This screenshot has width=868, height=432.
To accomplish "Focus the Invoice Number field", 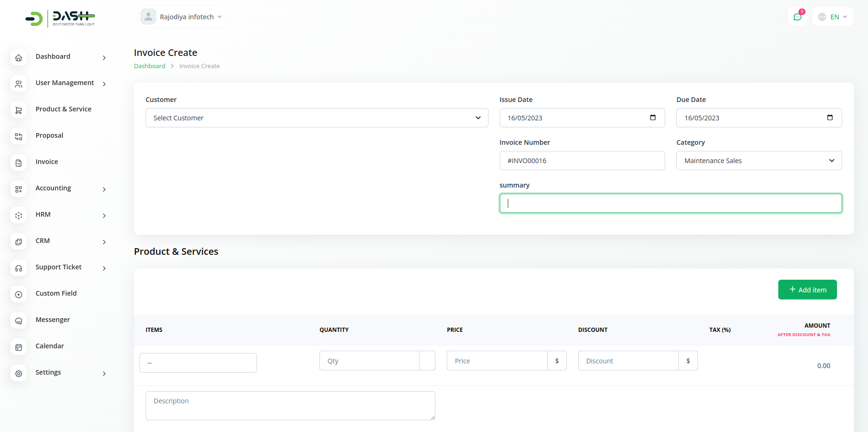I will click(x=581, y=161).
